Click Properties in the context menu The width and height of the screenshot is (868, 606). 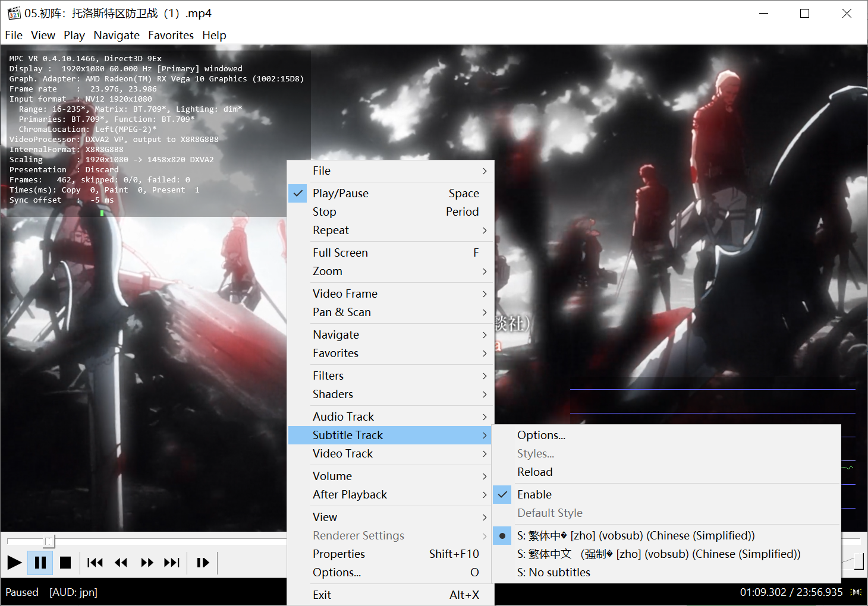point(338,553)
